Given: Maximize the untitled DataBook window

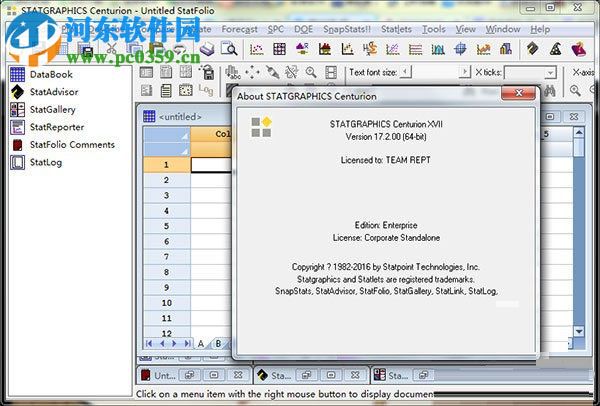Looking at the screenshot, I should click(550, 116).
